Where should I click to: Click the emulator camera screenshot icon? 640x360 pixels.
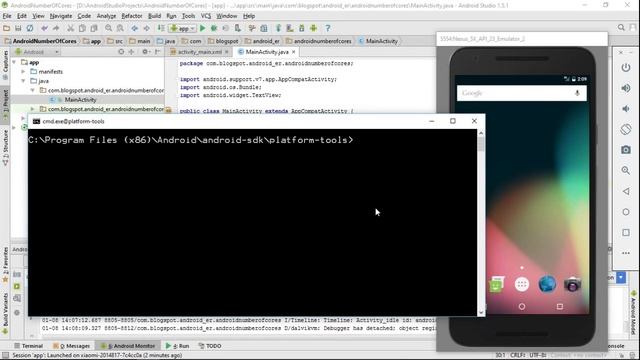626,150
